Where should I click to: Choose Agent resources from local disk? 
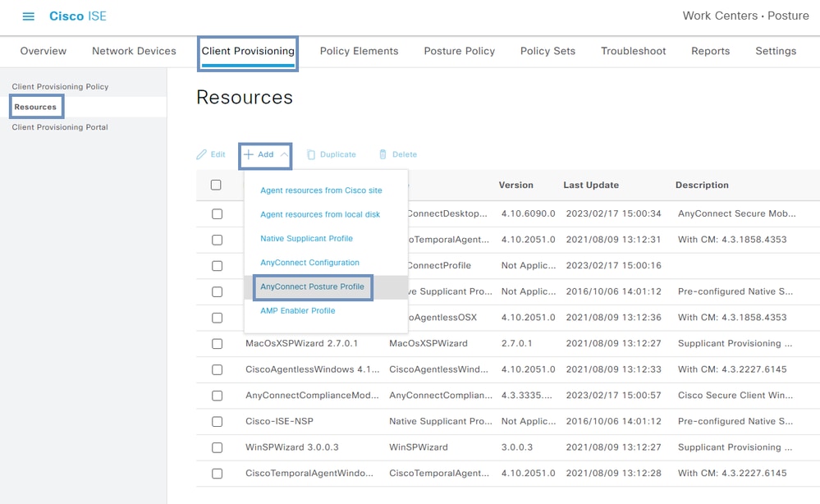pyautogui.click(x=320, y=214)
